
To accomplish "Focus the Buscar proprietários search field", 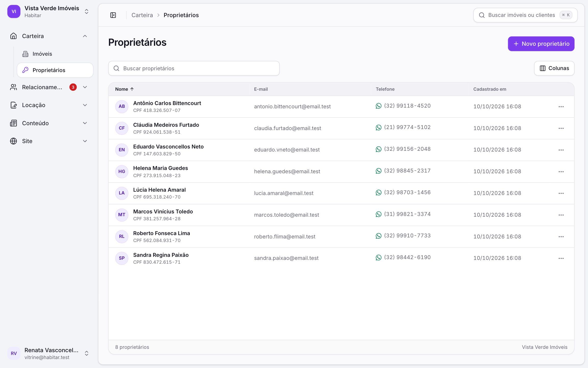I will pyautogui.click(x=194, y=68).
